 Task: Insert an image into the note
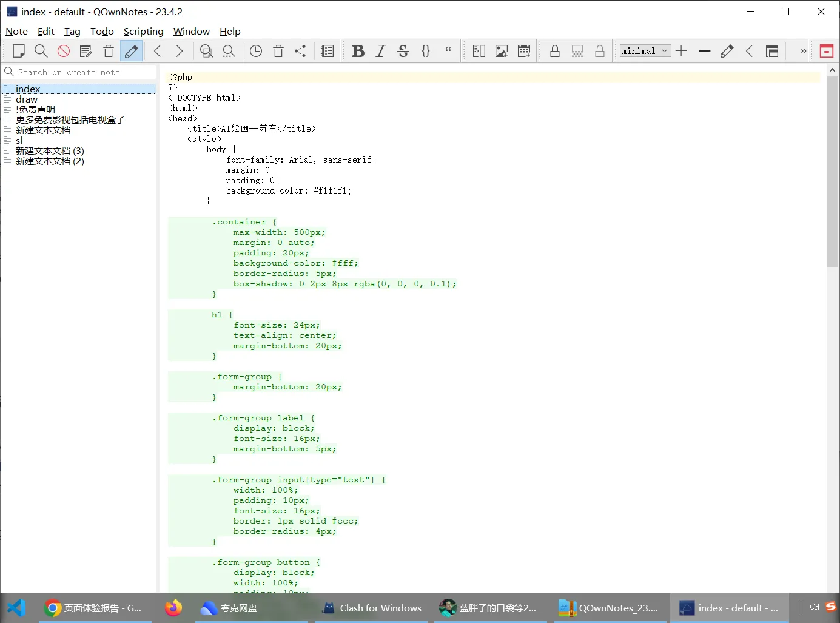coord(501,51)
